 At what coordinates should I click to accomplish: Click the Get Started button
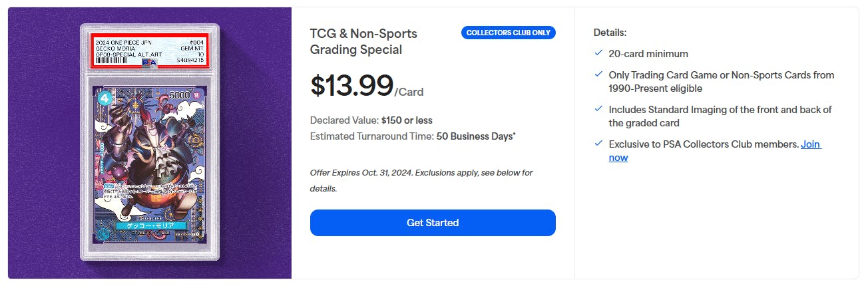(433, 223)
